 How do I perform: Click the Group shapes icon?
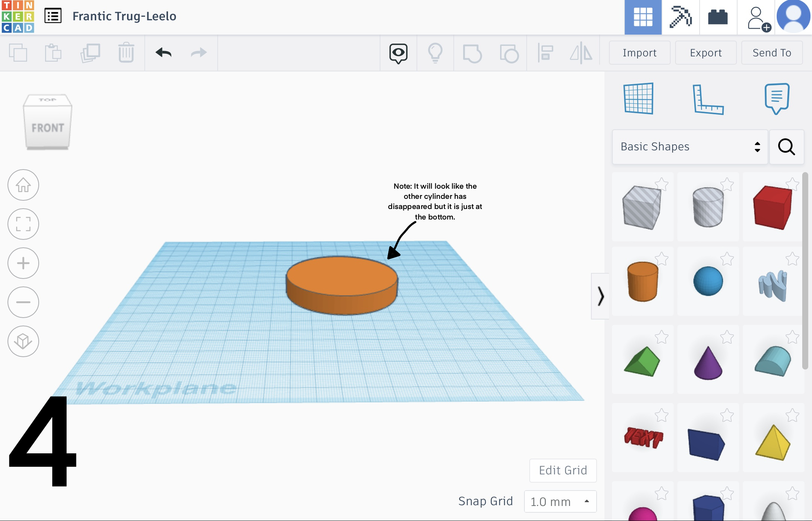[472, 53]
